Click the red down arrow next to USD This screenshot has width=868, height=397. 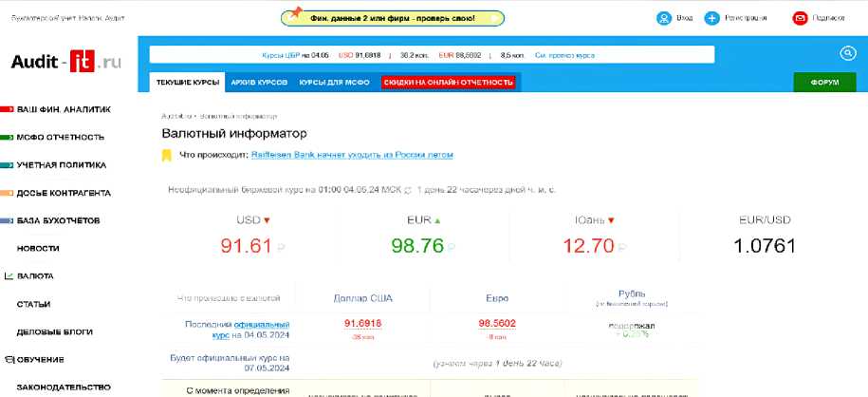click(x=267, y=220)
